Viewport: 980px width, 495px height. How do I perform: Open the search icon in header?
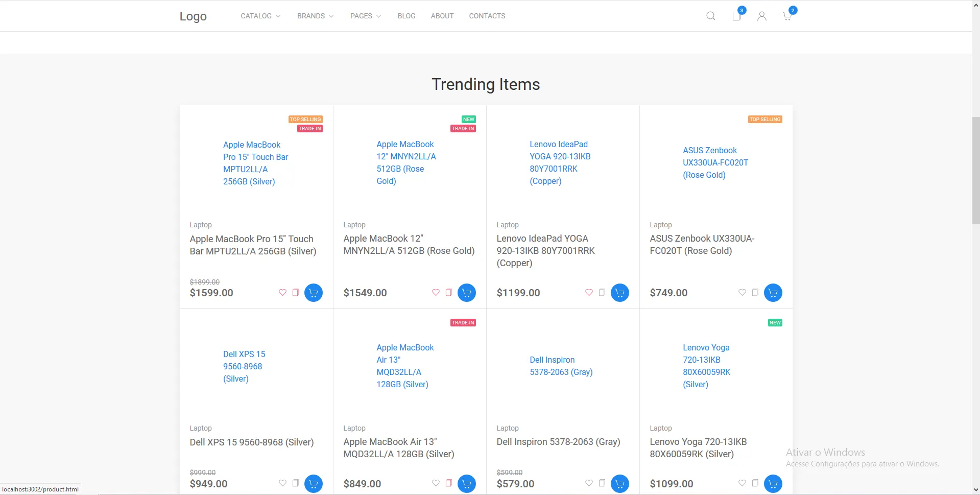pyautogui.click(x=710, y=16)
